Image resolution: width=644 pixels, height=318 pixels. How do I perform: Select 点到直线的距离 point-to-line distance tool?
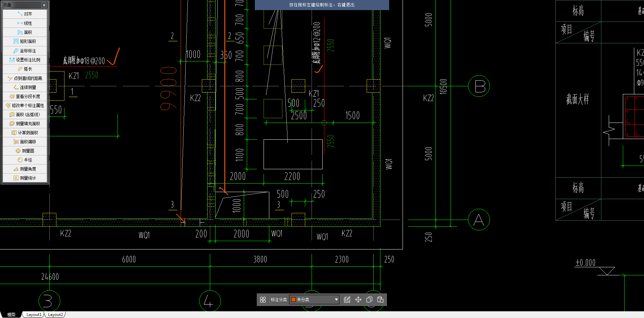pyautogui.click(x=25, y=78)
